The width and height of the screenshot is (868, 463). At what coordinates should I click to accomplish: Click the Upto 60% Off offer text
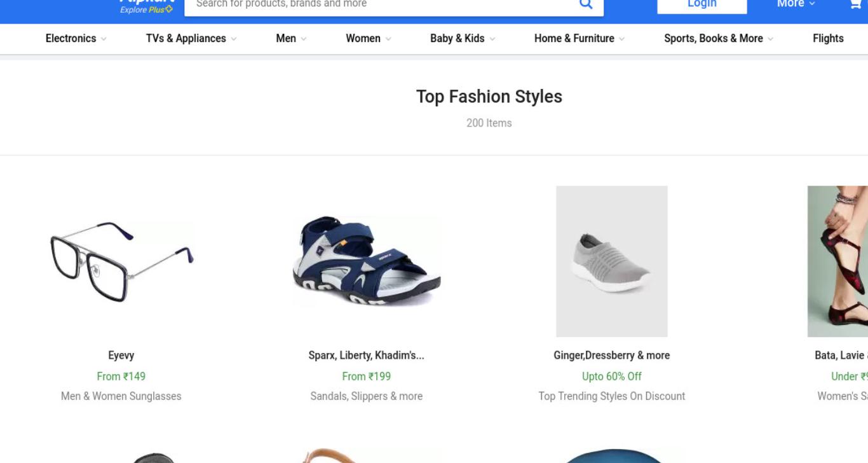[612, 377]
